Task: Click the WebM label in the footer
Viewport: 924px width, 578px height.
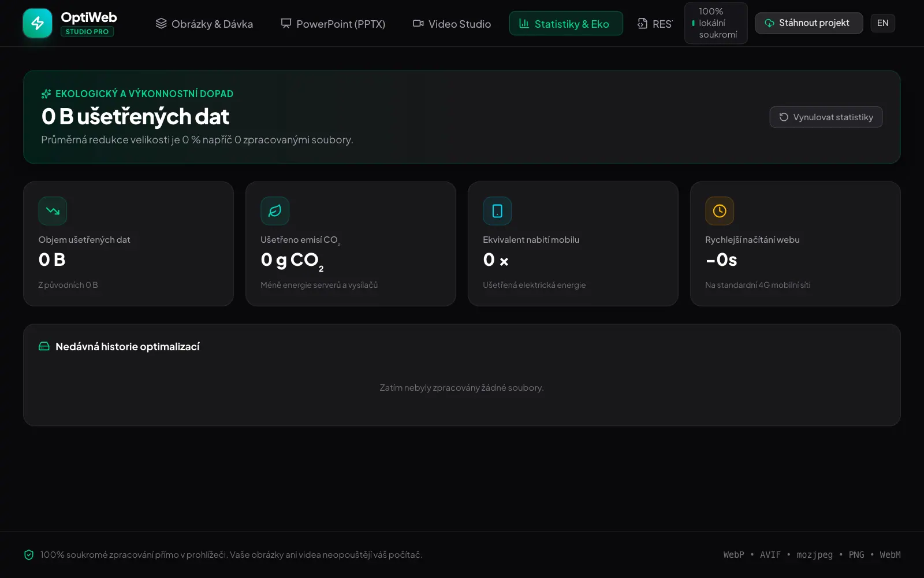Action: [x=890, y=555]
